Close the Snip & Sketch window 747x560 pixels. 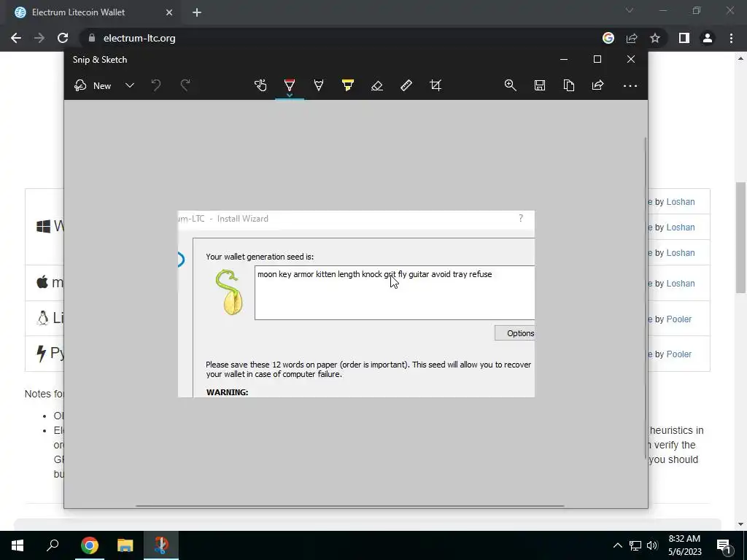pos(631,60)
